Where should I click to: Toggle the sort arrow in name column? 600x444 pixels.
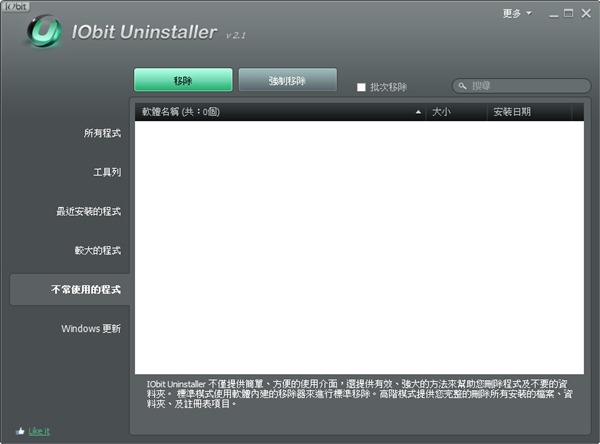point(418,112)
